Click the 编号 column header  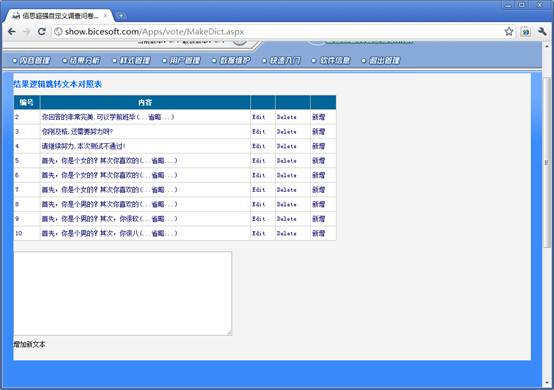click(x=27, y=102)
